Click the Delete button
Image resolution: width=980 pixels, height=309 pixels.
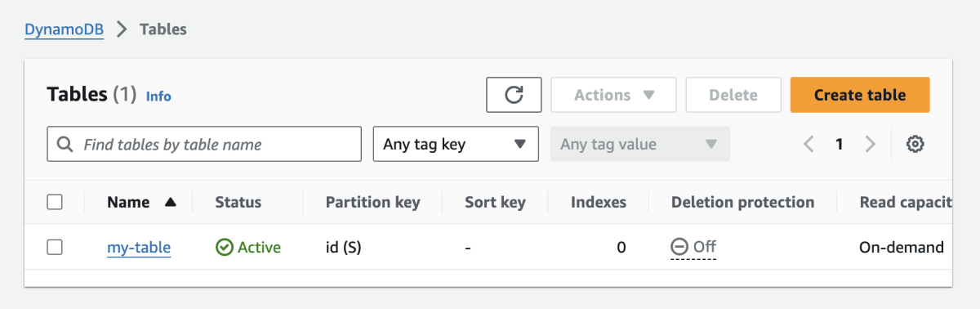pos(733,95)
